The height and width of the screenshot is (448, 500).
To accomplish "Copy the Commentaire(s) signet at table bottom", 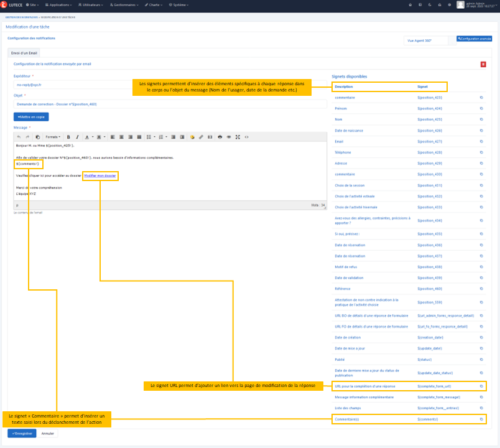I will 481,419.
